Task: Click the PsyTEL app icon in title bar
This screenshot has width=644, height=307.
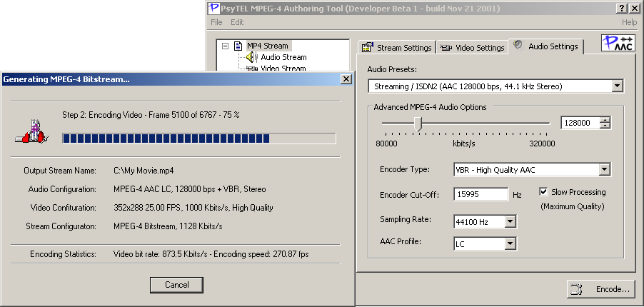Action: coord(213,9)
